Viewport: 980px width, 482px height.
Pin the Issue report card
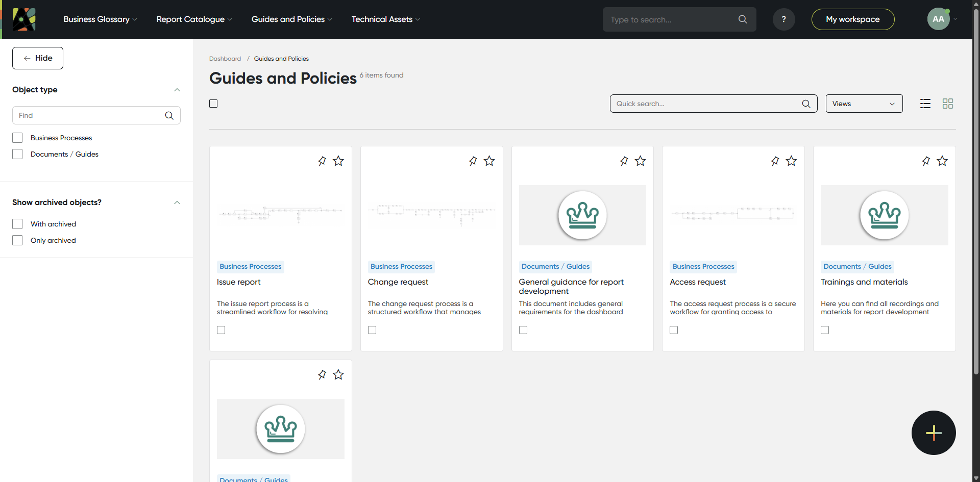click(322, 161)
